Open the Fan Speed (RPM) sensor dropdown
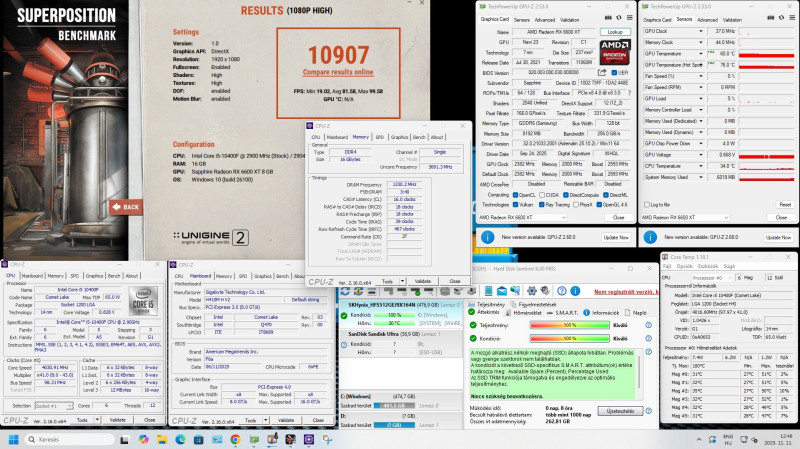The width and height of the screenshot is (800, 449). click(701, 87)
